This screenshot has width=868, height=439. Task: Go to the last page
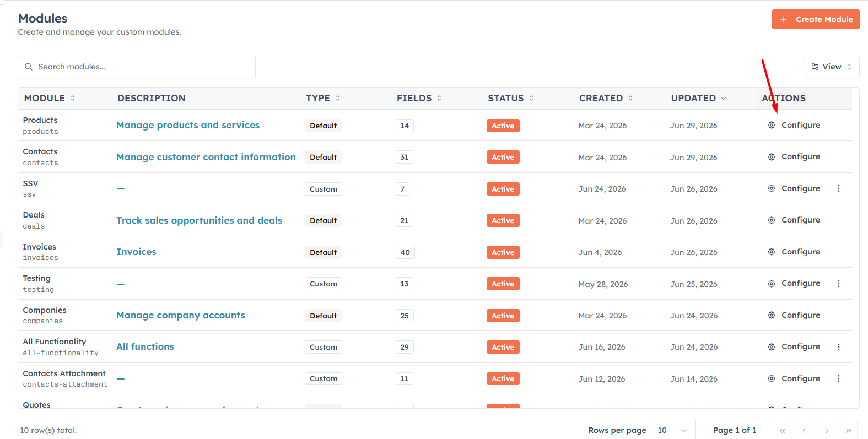pyautogui.click(x=849, y=430)
